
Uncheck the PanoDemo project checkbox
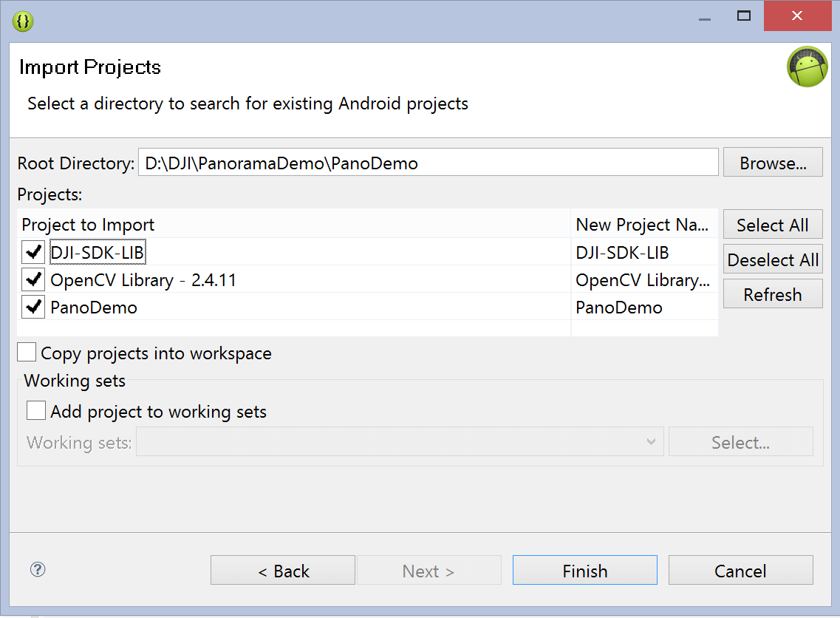[33, 308]
